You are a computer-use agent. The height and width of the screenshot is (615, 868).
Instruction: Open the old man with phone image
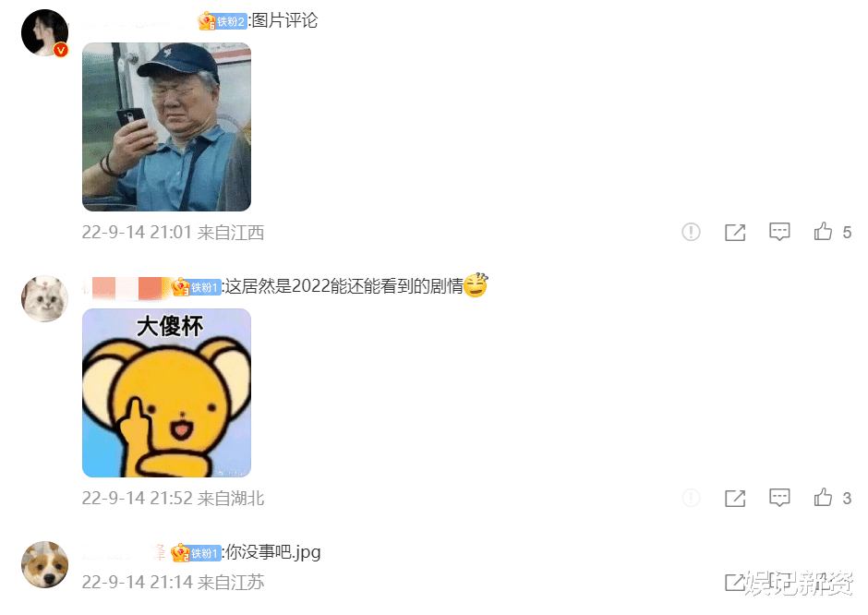(x=166, y=127)
